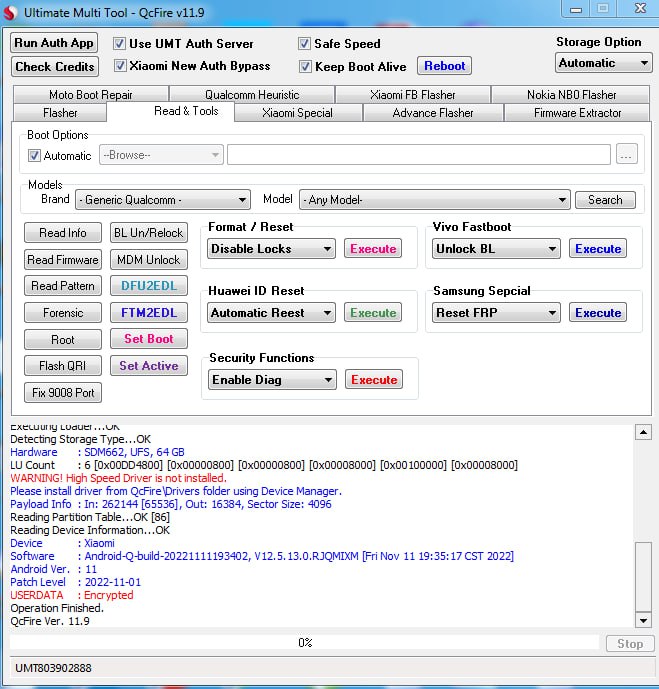659x689 pixels.
Task: Switch to Moto Boot Repair tab
Action: click(x=91, y=95)
